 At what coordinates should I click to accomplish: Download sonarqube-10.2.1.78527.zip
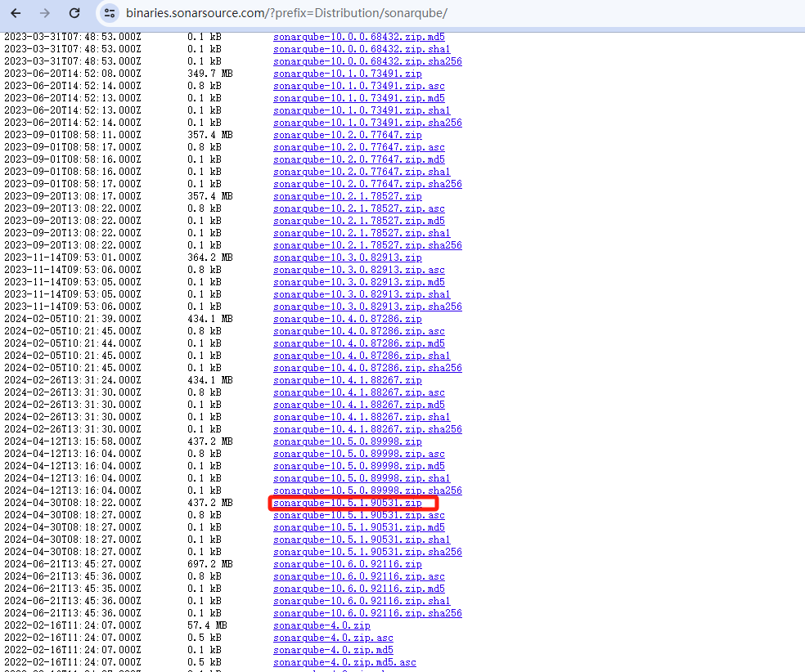pyautogui.click(x=348, y=196)
